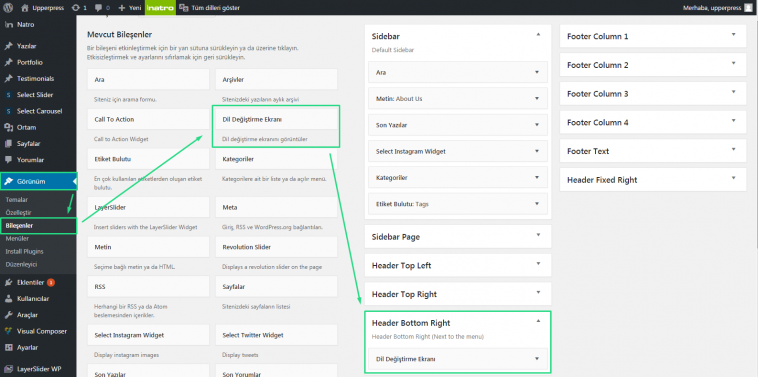Expand Select Instagram Widget in Sidebar

pyautogui.click(x=537, y=151)
